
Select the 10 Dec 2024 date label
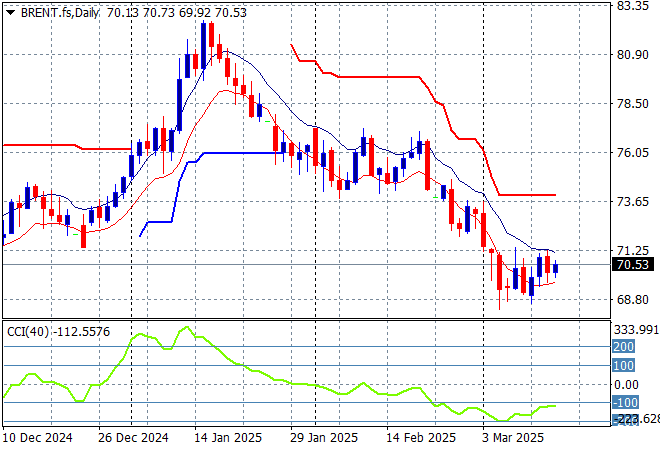[38, 438]
